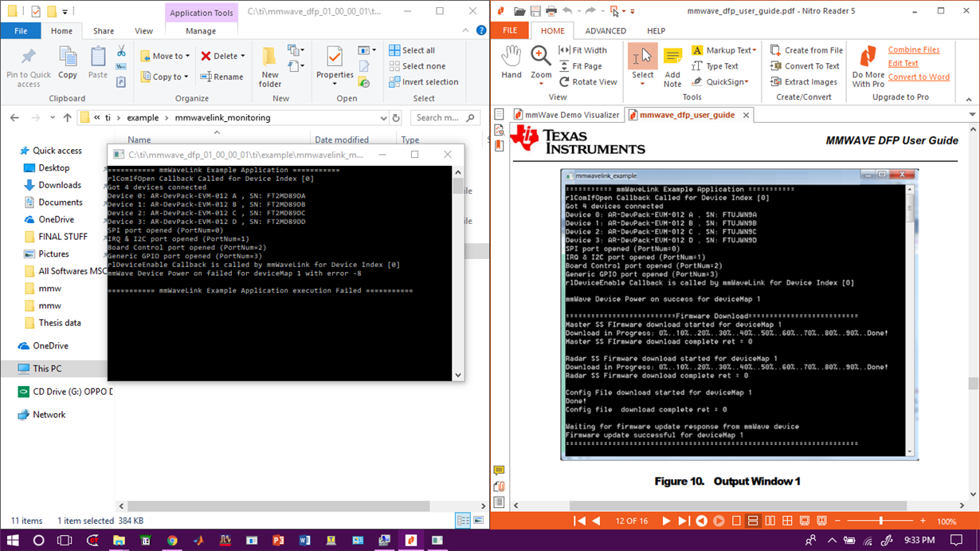
Task: Click Nitro zoom slider handle
Action: click(x=880, y=521)
